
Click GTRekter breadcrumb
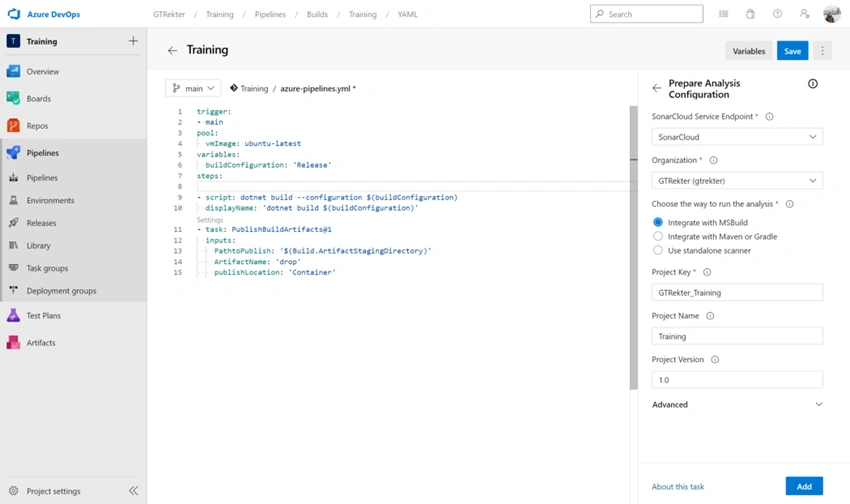(x=169, y=15)
